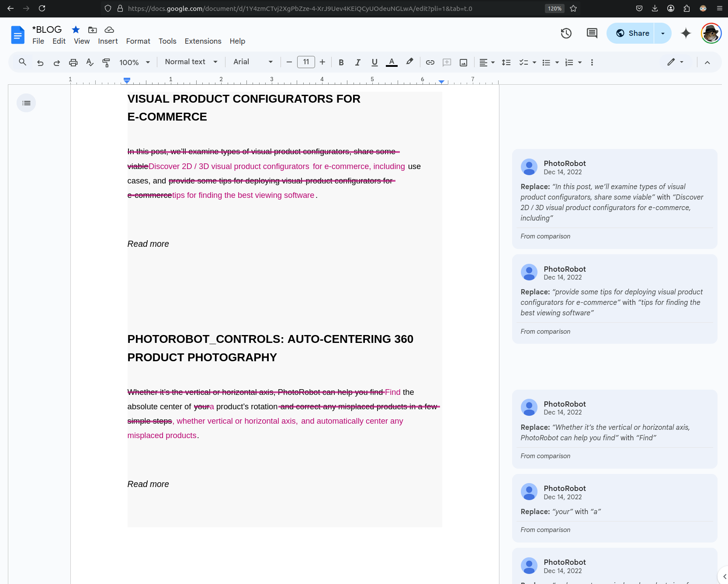
Task: Click the move to folder icon
Action: click(x=93, y=30)
